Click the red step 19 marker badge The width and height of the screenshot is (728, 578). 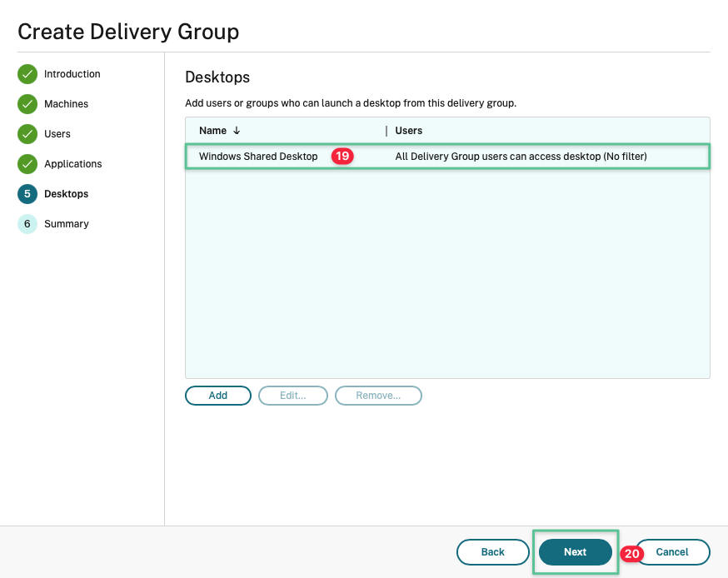click(x=342, y=157)
